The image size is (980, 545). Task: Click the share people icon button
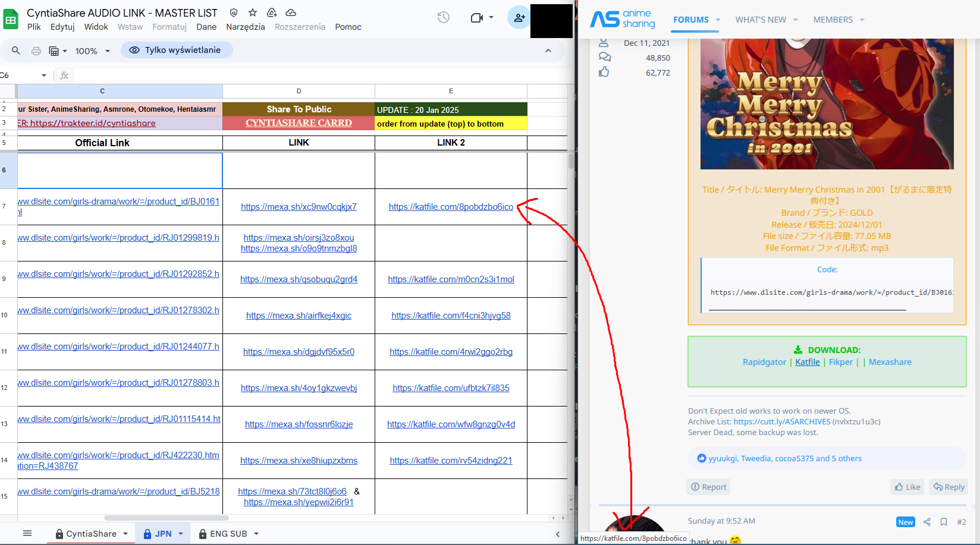tap(519, 18)
